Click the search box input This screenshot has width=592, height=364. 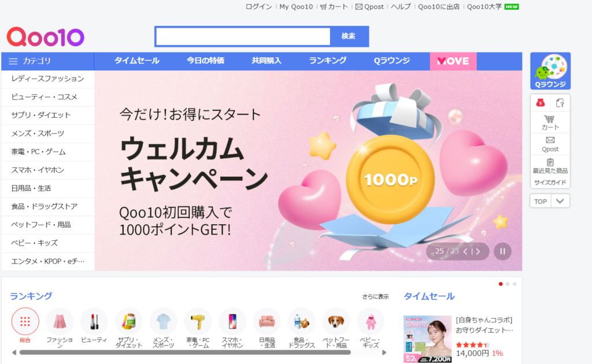coord(243,36)
